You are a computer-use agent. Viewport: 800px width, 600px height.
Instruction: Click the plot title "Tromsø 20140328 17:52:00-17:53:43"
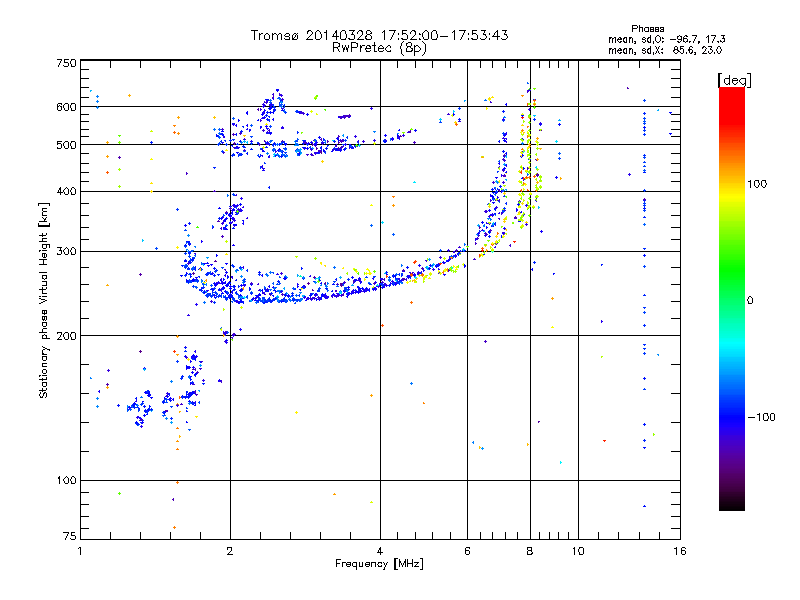tap(379, 35)
